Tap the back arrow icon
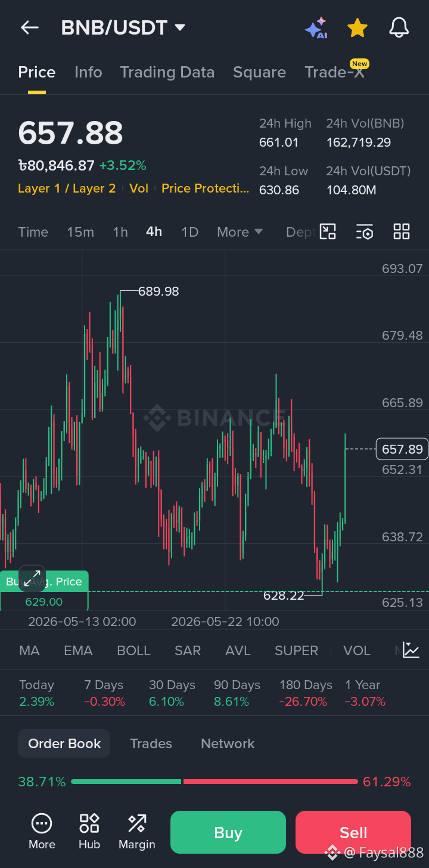Viewport: 429px width, 868px height. (29, 27)
